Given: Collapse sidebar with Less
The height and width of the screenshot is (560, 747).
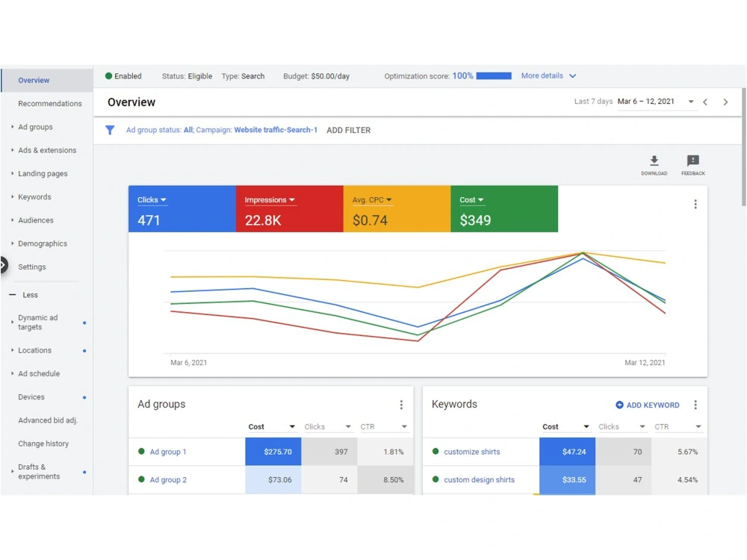Looking at the screenshot, I should point(24,295).
